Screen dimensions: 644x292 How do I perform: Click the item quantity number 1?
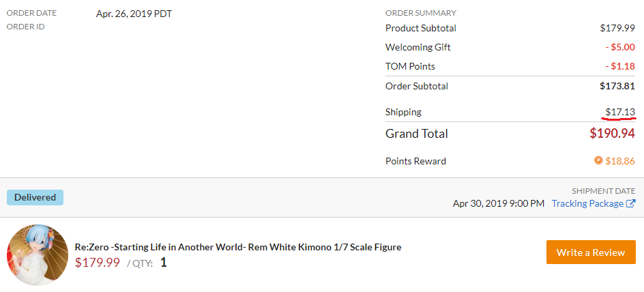point(164,262)
